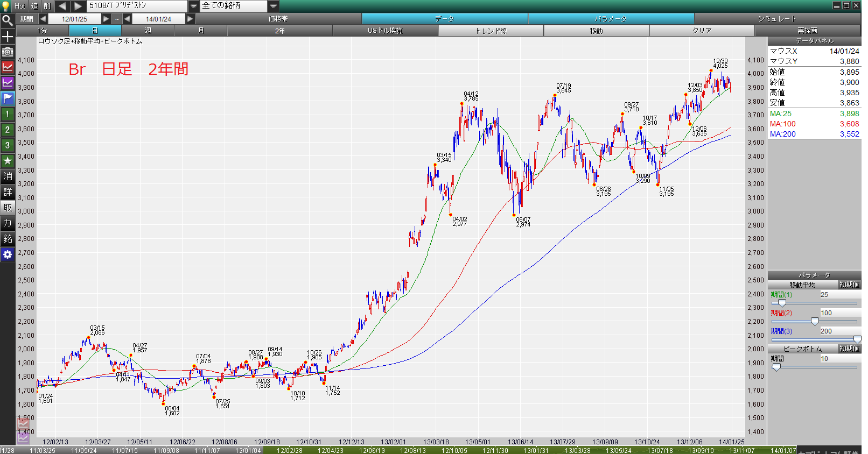This screenshot has height=454, width=868.
Task: Click the magnifying glass search icon
Action: pyautogui.click(x=8, y=20)
